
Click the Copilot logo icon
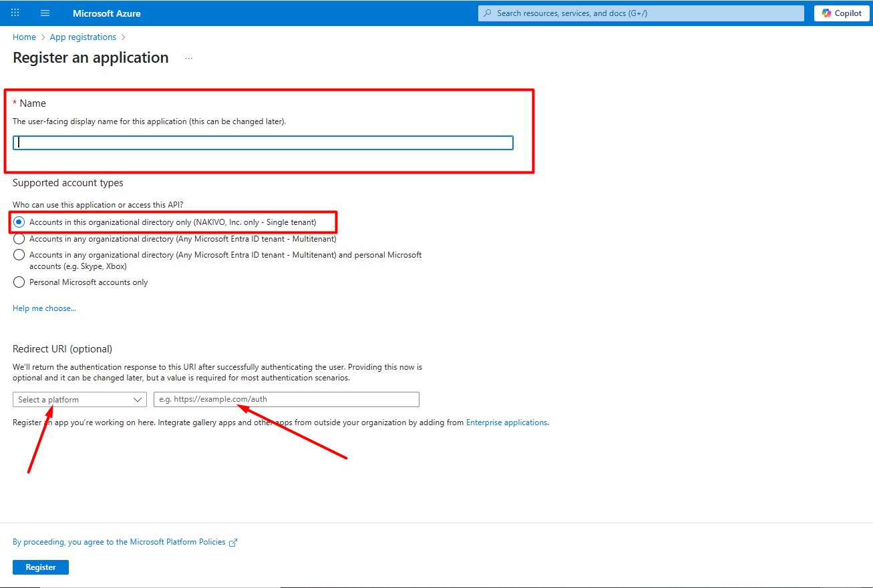point(826,13)
